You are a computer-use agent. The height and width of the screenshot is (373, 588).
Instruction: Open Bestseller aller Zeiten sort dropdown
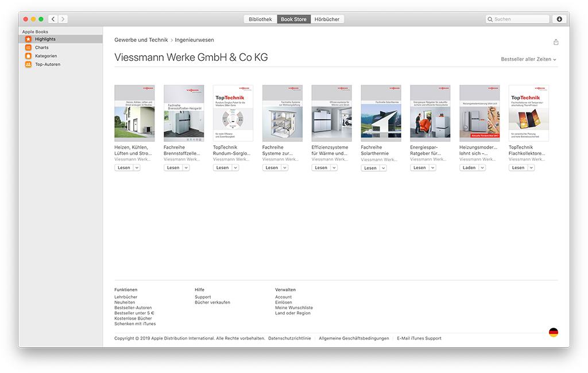click(x=528, y=59)
